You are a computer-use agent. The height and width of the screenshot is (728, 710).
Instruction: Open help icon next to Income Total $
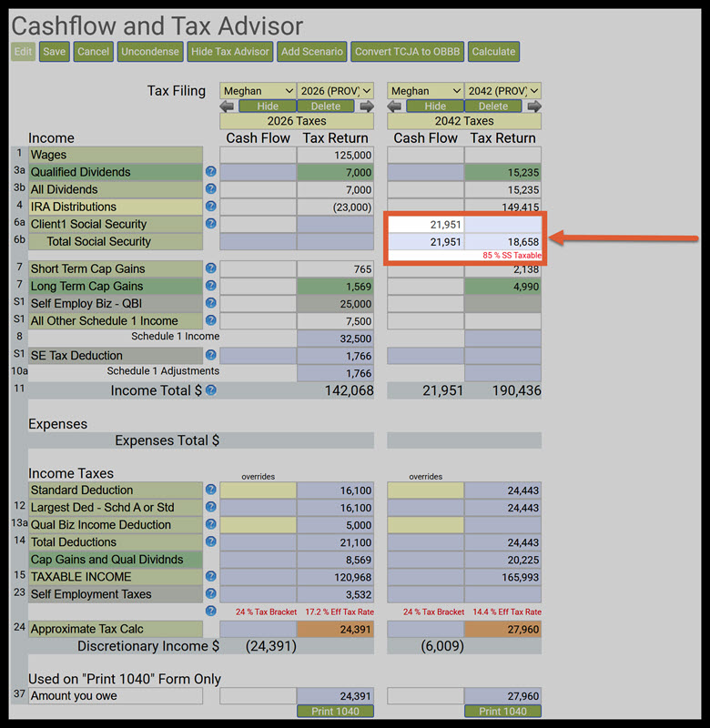coord(211,390)
